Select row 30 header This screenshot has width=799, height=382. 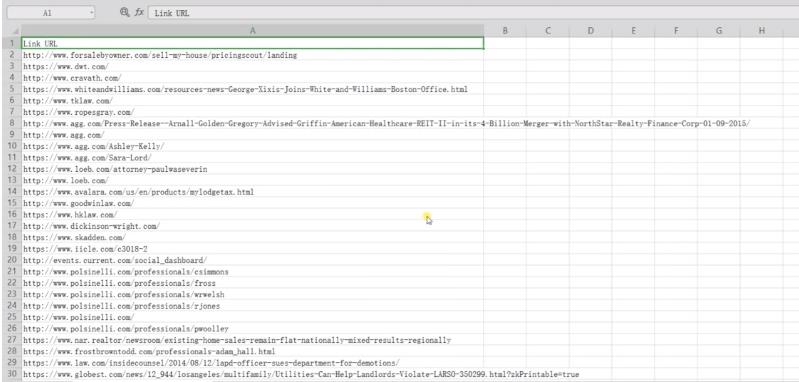point(11,374)
